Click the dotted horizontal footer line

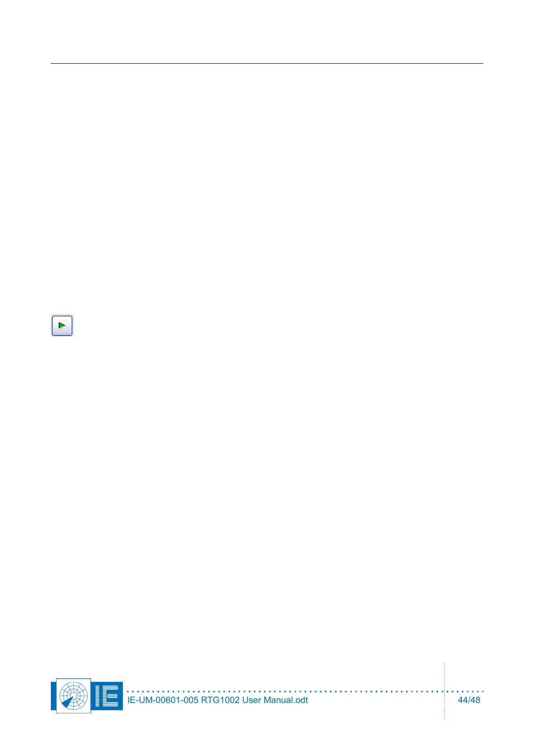pyautogui.click(x=305, y=691)
